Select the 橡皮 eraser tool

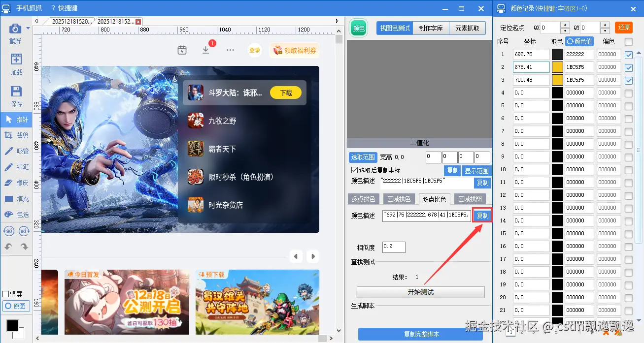[x=16, y=183]
